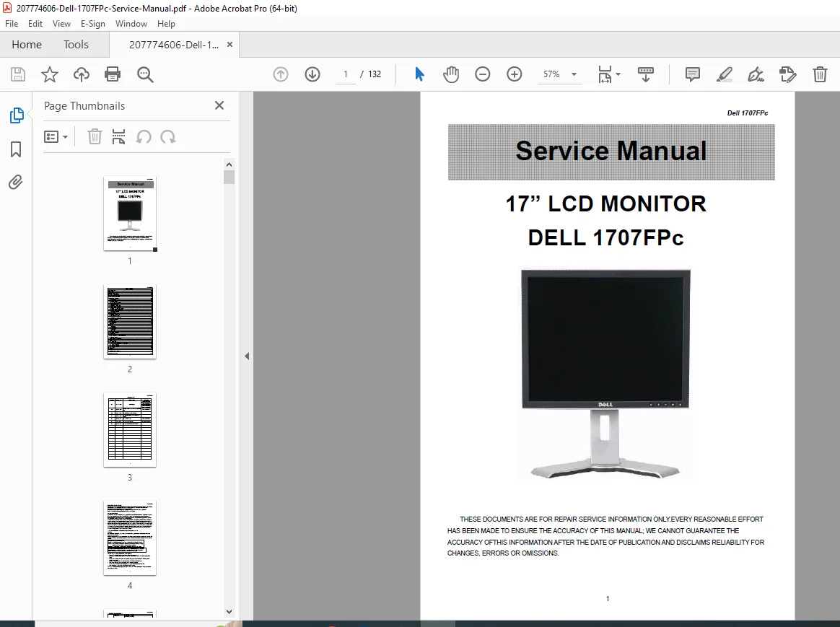
Task: Close the Page Thumbnails panel
Action: 219,105
